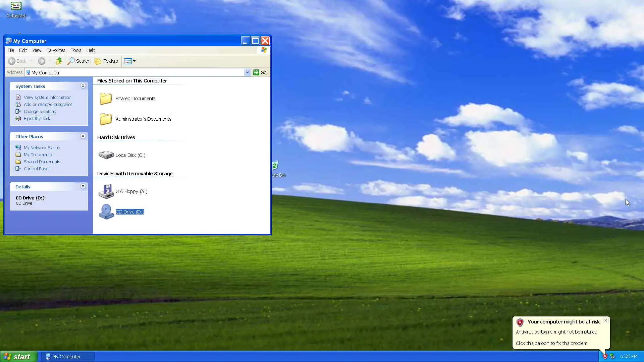
Task: Dismiss the security risk balloon
Action: tap(606, 320)
